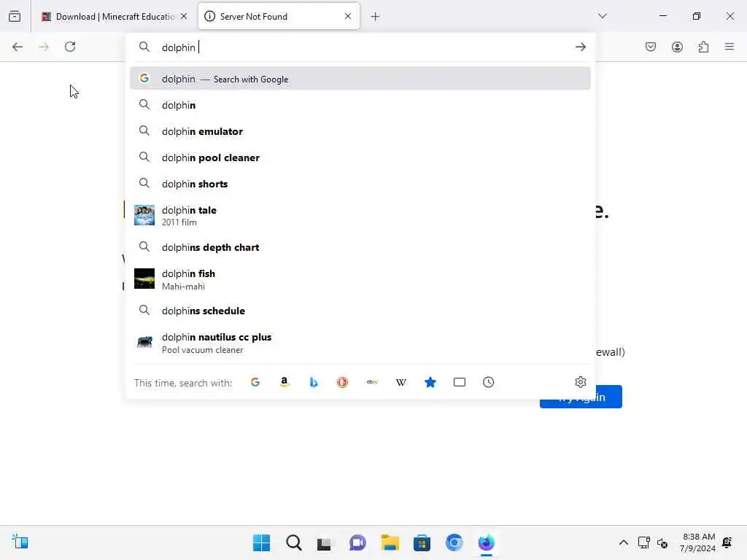Close the Server Not Found tab
747x560 pixels.
(x=348, y=16)
